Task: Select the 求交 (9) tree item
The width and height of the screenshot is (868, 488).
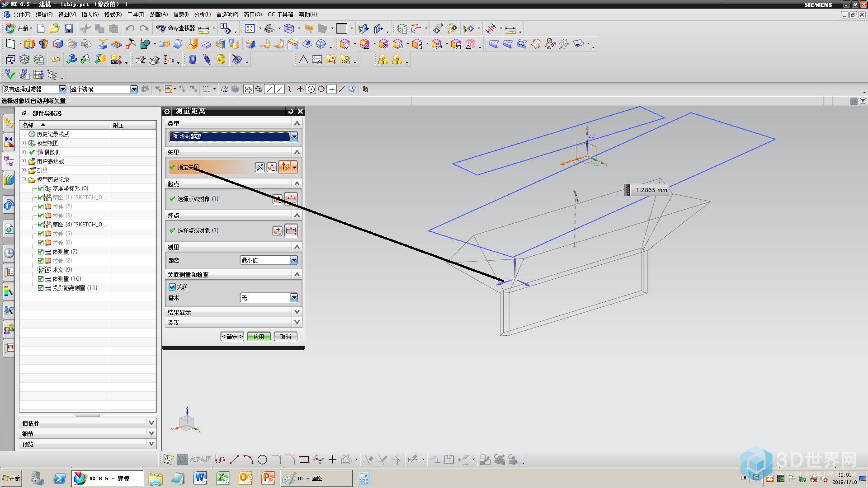Action: coord(62,270)
